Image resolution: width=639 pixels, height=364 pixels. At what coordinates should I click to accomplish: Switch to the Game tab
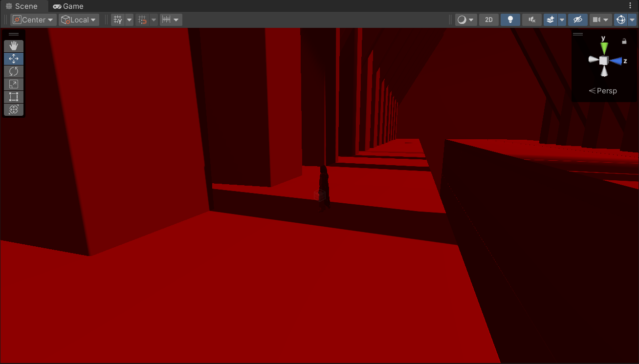pyautogui.click(x=68, y=6)
